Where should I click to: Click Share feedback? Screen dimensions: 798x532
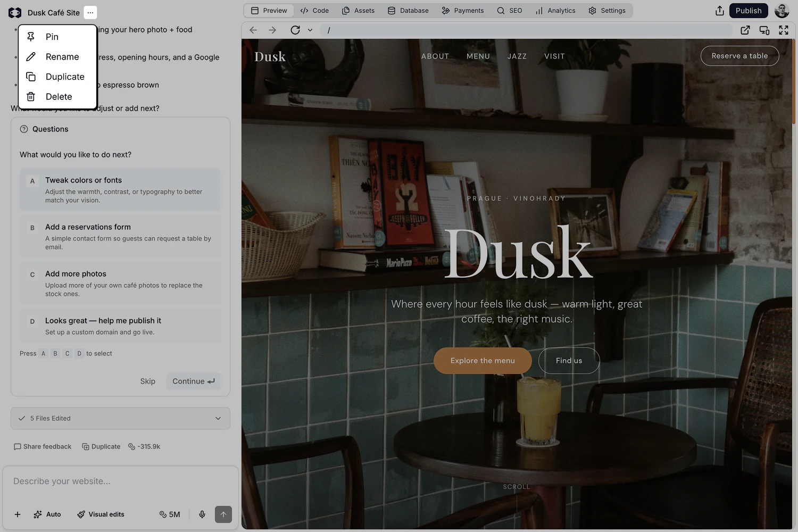[43, 447]
